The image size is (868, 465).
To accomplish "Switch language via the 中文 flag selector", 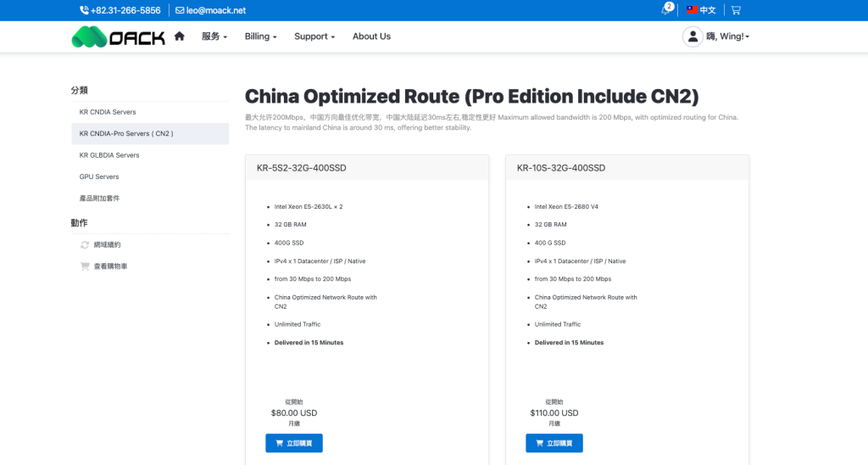I will [701, 10].
